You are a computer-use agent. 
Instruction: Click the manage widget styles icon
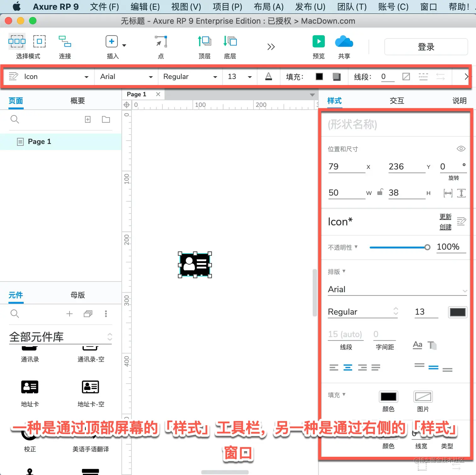(x=462, y=221)
